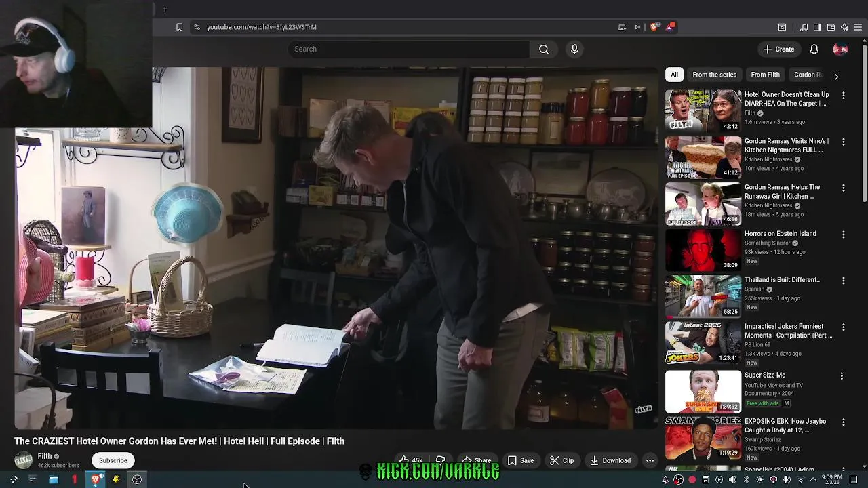Image resolution: width=868 pixels, height=488 pixels.
Task: Click the main video player
Action: click(x=336, y=248)
